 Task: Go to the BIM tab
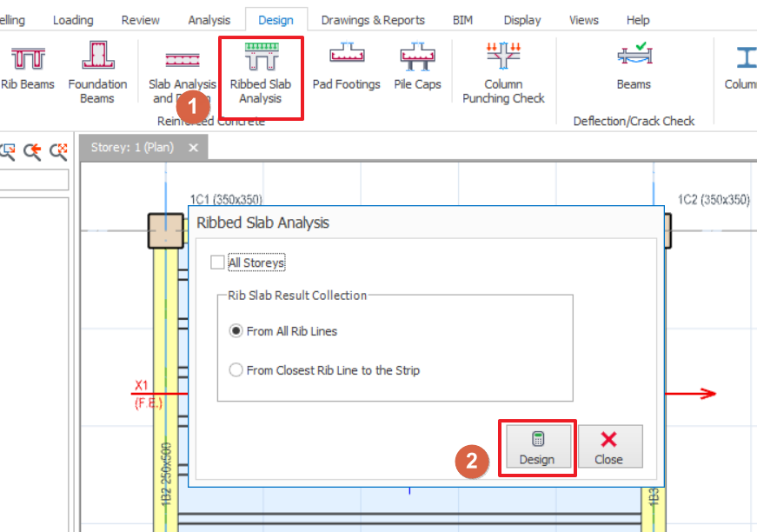click(x=462, y=20)
